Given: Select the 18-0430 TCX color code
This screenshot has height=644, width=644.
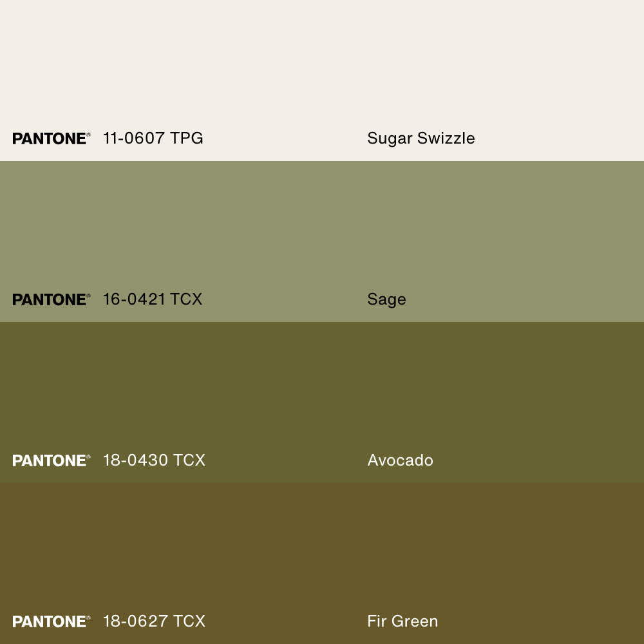Looking at the screenshot, I should [154, 460].
